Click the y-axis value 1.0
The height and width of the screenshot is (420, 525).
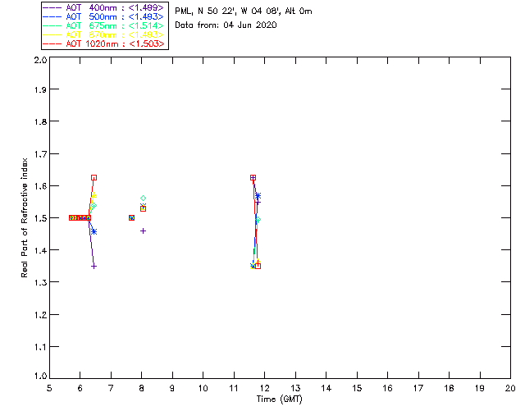point(40,377)
